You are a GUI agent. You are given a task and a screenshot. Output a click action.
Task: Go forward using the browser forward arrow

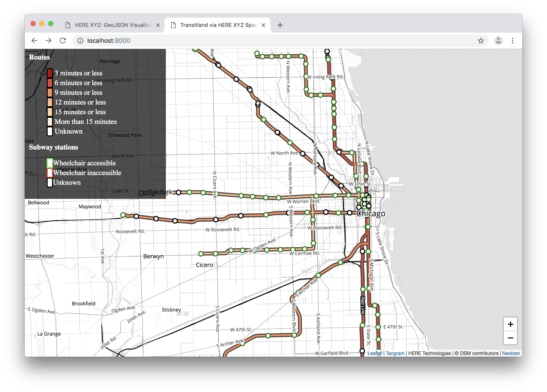(49, 41)
